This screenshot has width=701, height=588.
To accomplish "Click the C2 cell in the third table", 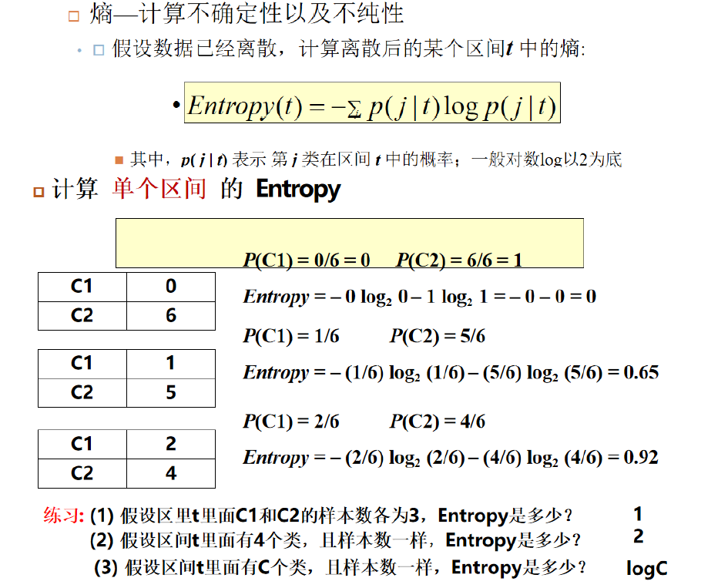I will 82,473.
